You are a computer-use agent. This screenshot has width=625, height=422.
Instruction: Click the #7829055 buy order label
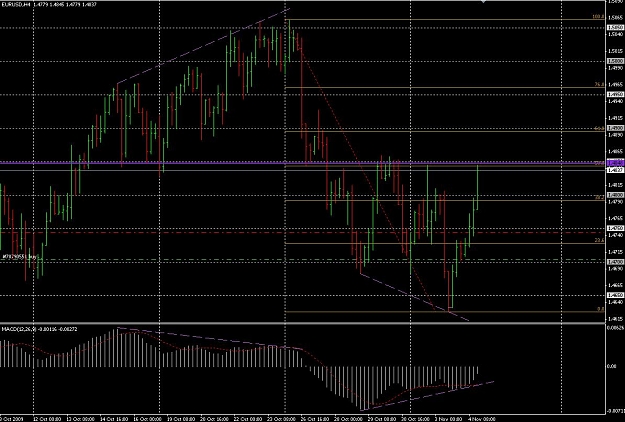pyautogui.click(x=20, y=257)
